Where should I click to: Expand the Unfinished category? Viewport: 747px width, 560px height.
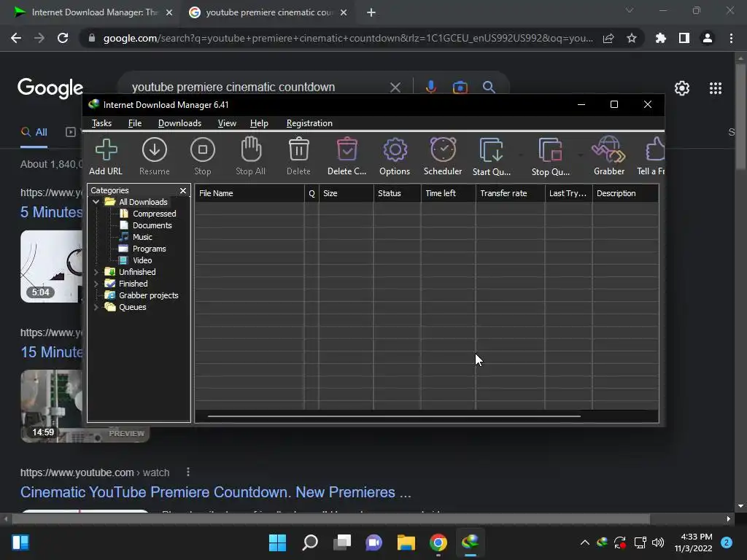(x=96, y=272)
